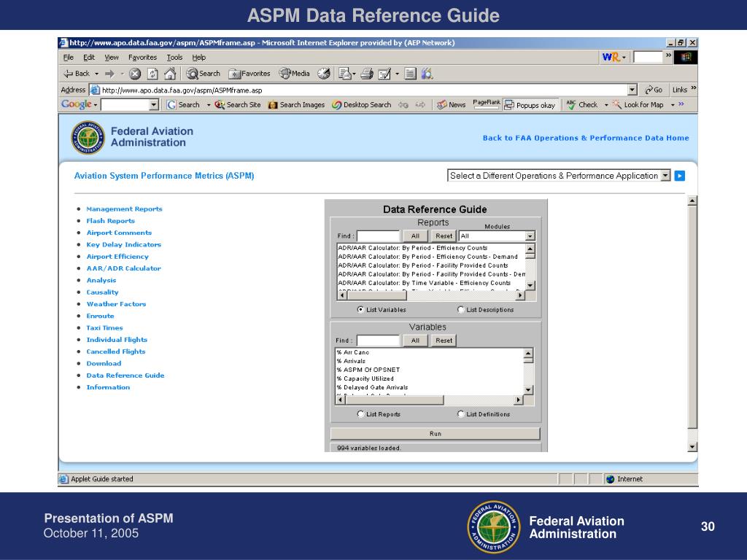Viewport: 747px width, 560px height.
Task: Select the List Definitions radio button
Action: 461,414
